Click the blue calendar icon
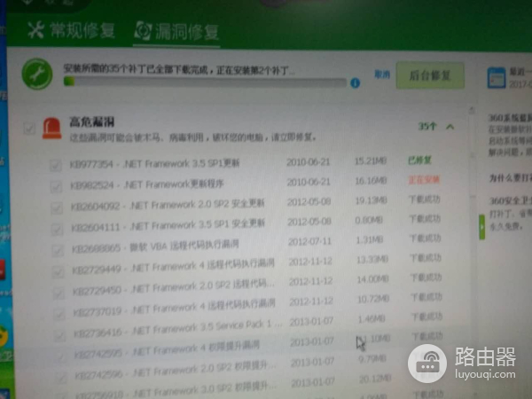Viewport: 532px width, 399px height. pyautogui.click(x=496, y=78)
